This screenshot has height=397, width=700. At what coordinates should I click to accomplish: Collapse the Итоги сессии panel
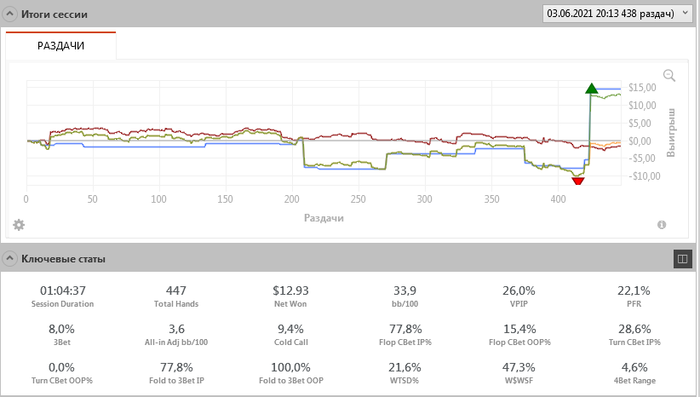click(9, 14)
